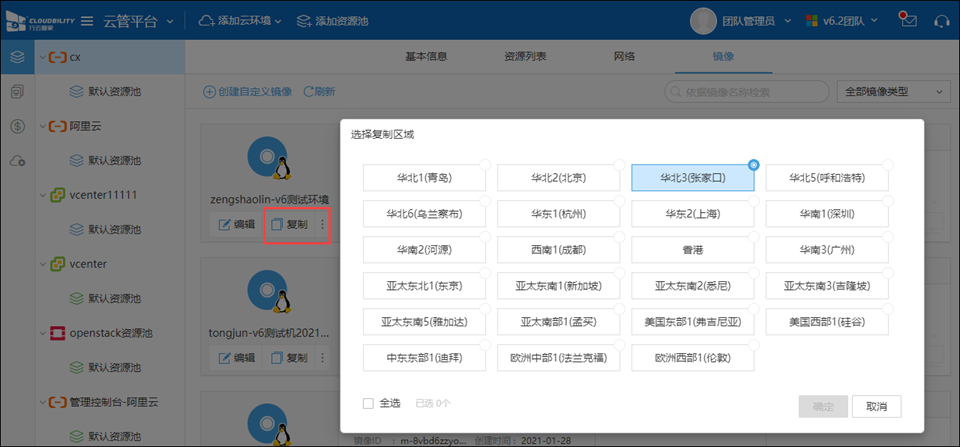Click 创建自定义镜像 link
This screenshot has height=447, width=960.
click(x=248, y=92)
